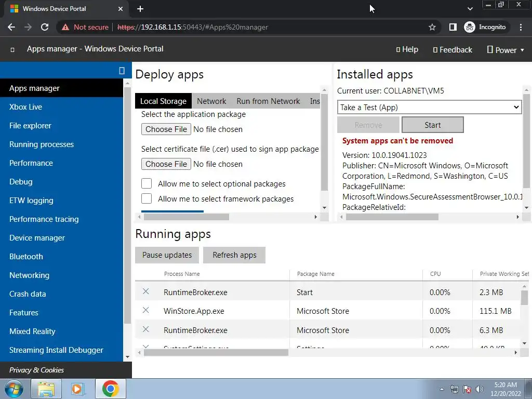Image resolution: width=532 pixels, height=399 pixels.
Task: Open the Incognito profile indicator
Action: pos(486,27)
